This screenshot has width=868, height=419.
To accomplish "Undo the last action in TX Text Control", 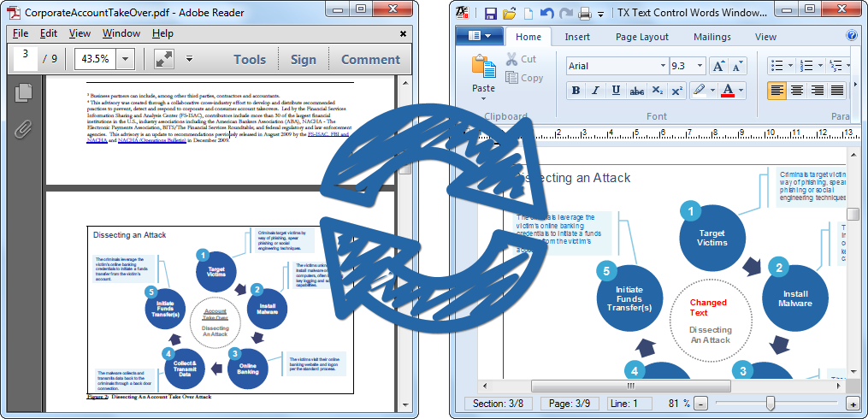I will pyautogui.click(x=546, y=13).
